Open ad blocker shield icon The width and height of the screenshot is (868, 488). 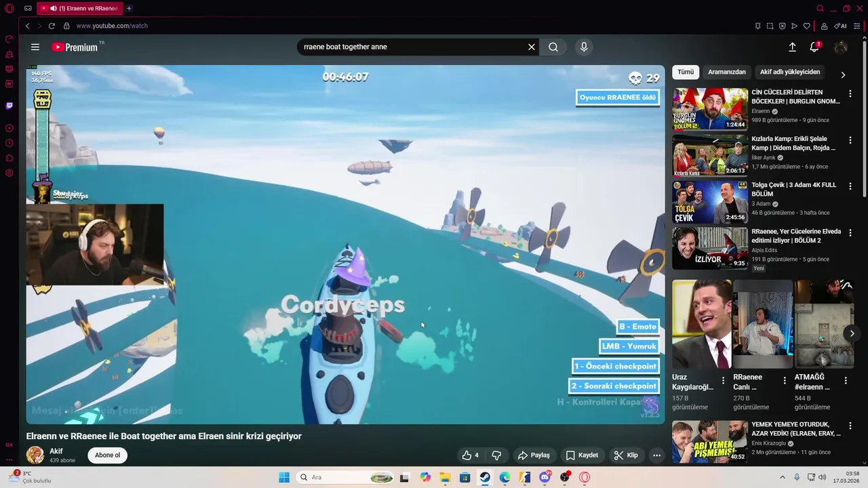782,26
